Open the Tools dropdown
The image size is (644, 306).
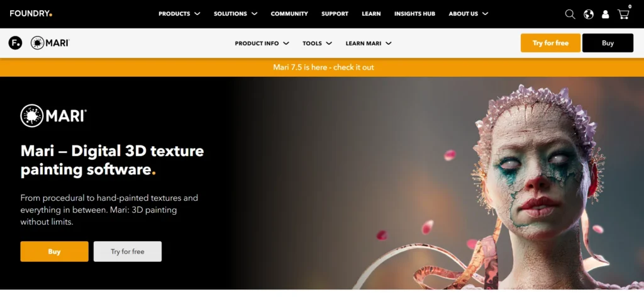(317, 43)
